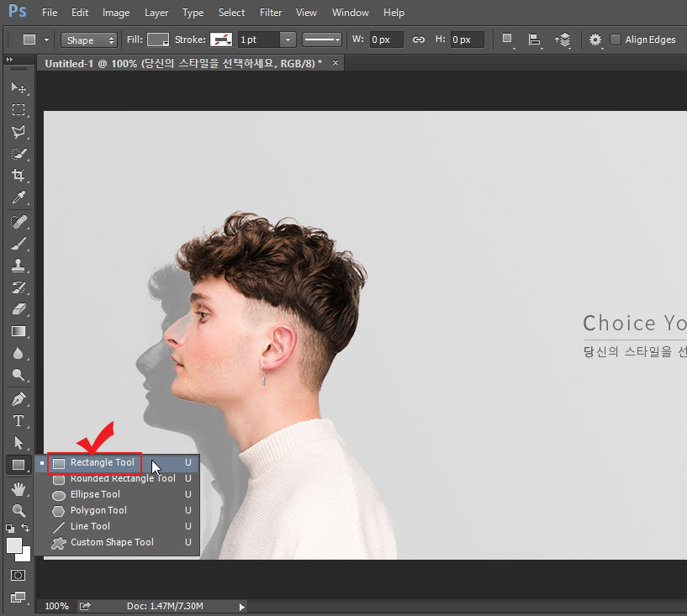This screenshot has width=687, height=616.
Task: Open the Edit menu
Action: 80,13
